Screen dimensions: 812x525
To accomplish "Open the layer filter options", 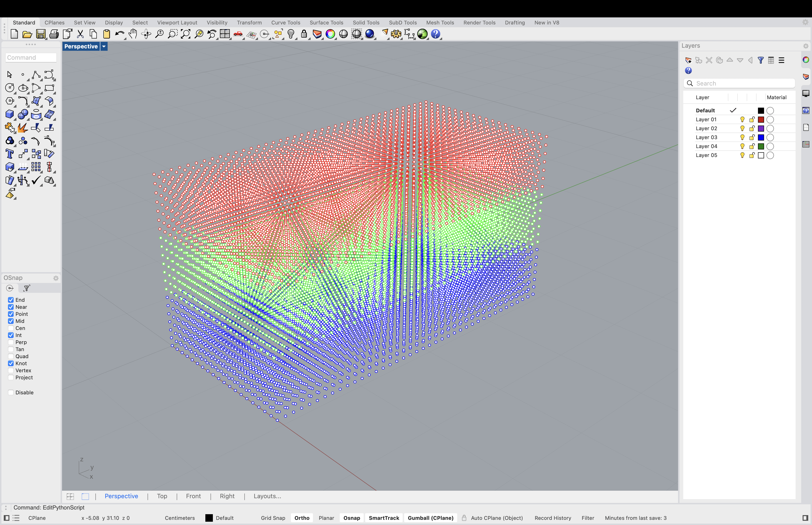I will pyautogui.click(x=761, y=60).
